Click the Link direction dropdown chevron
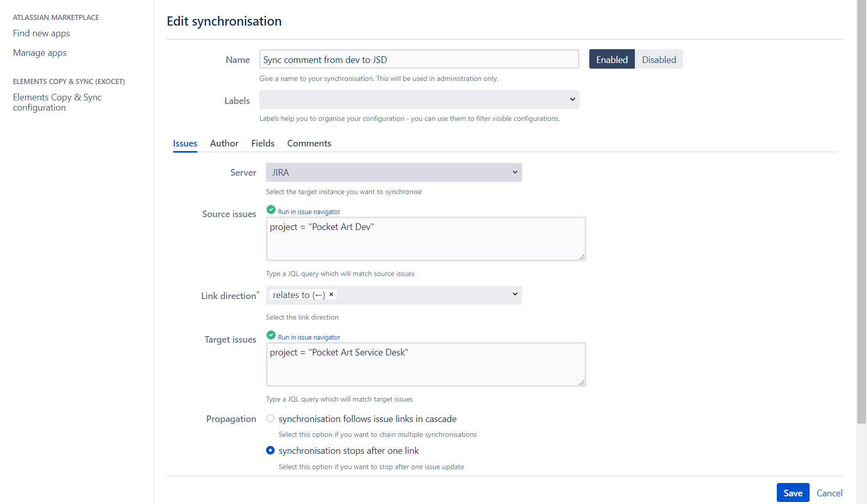Screen dimensions: 867x504 point(514,294)
